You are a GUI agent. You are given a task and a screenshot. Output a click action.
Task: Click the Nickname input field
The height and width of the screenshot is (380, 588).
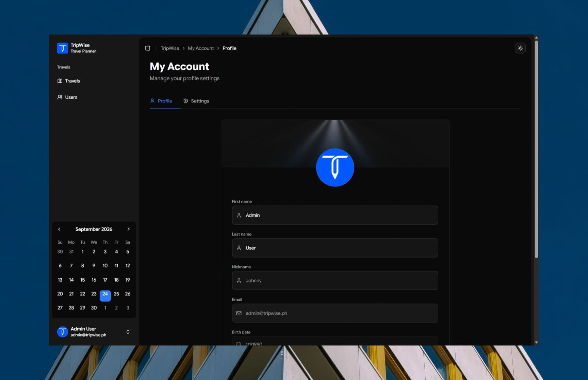click(x=335, y=281)
